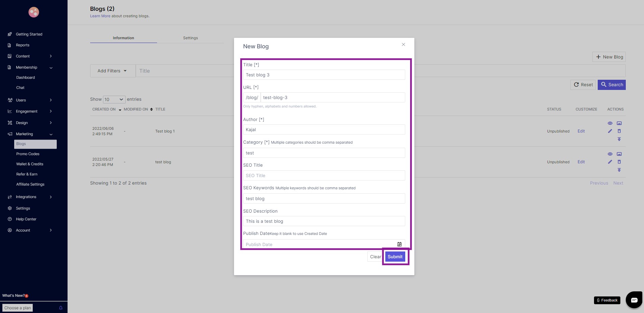Image resolution: width=644 pixels, height=313 pixels.
Task: Sort by Modified On column
Action: tap(138, 109)
